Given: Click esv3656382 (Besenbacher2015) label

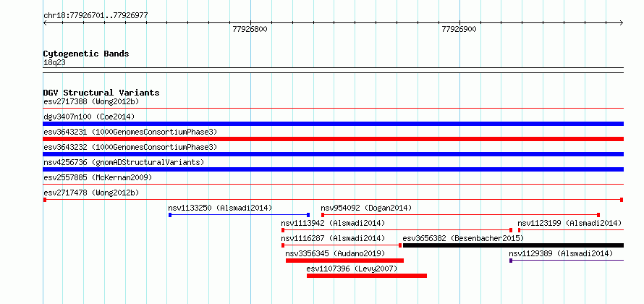Looking at the screenshot, I should (463, 238).
